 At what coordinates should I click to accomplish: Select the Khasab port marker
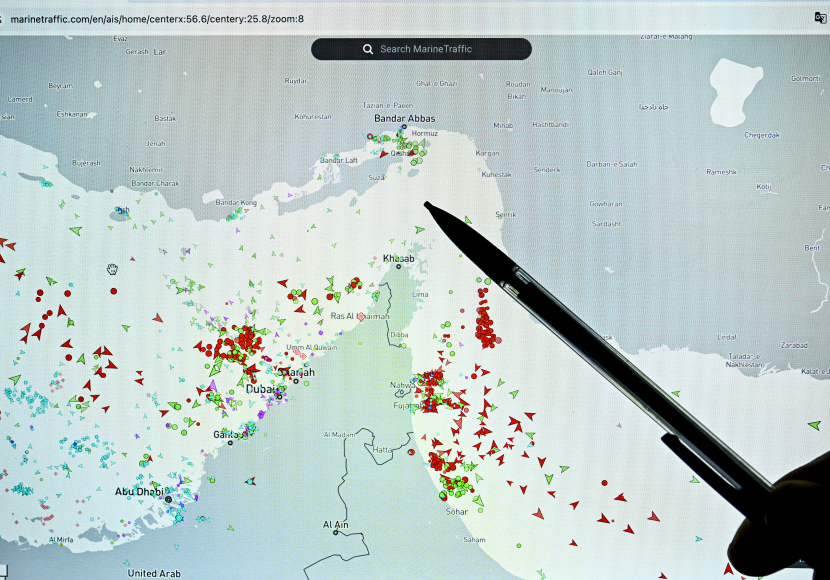coord(398,267)
